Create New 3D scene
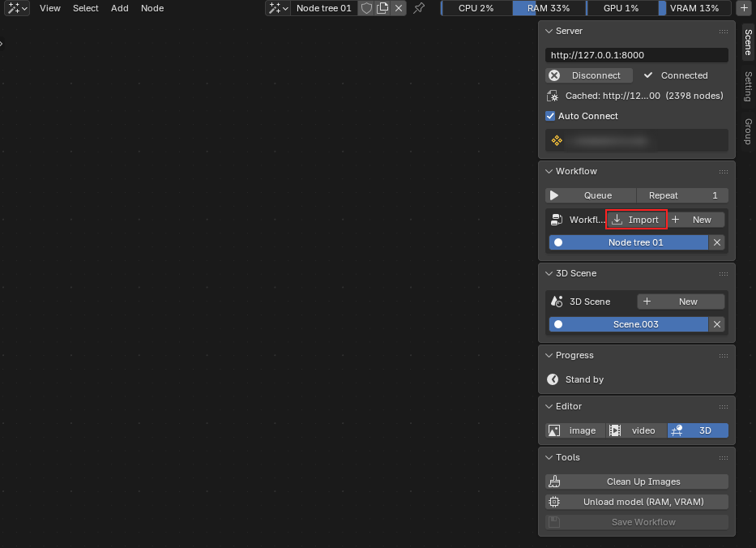The height and width of the screenshot is (548, 756). (681, 302)
